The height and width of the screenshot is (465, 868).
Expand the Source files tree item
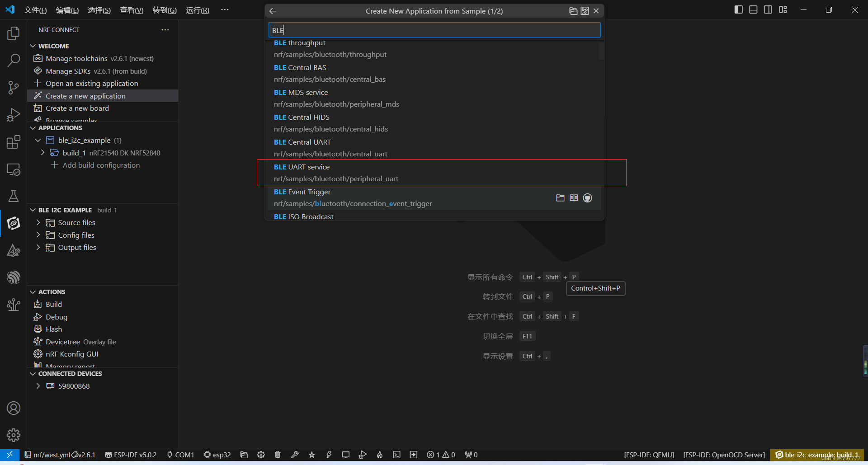click(38, 222)
